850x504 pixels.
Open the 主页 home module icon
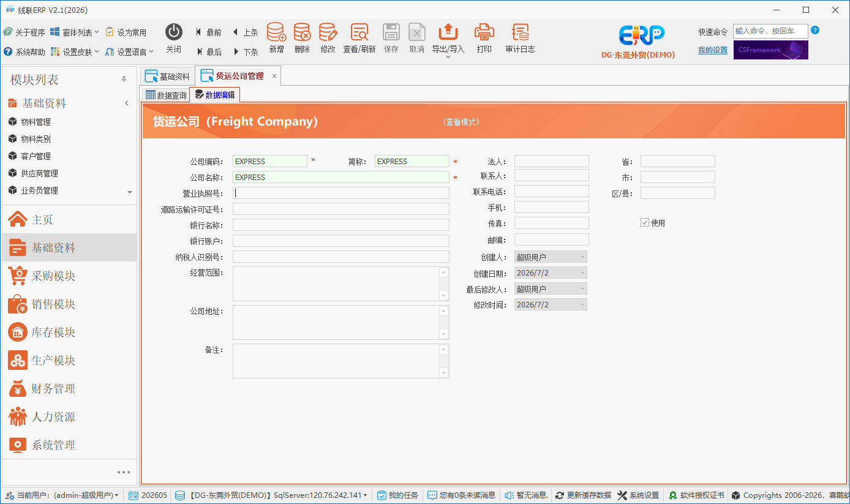[x=18, y=219]
